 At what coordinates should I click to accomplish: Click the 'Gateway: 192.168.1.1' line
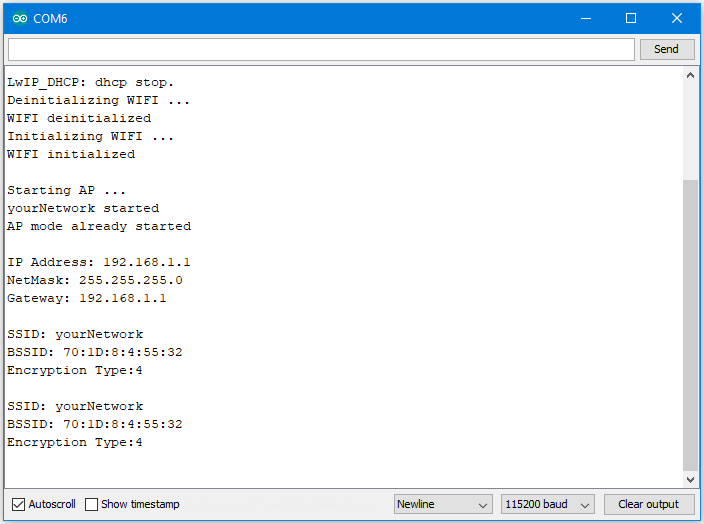[87, 298]
